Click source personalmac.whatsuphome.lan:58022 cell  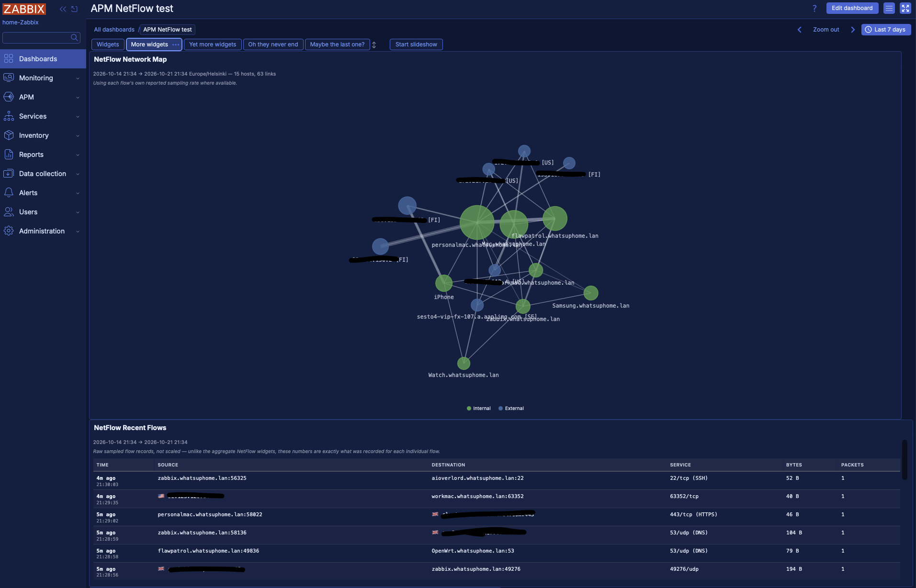click(x=210, y=515)
